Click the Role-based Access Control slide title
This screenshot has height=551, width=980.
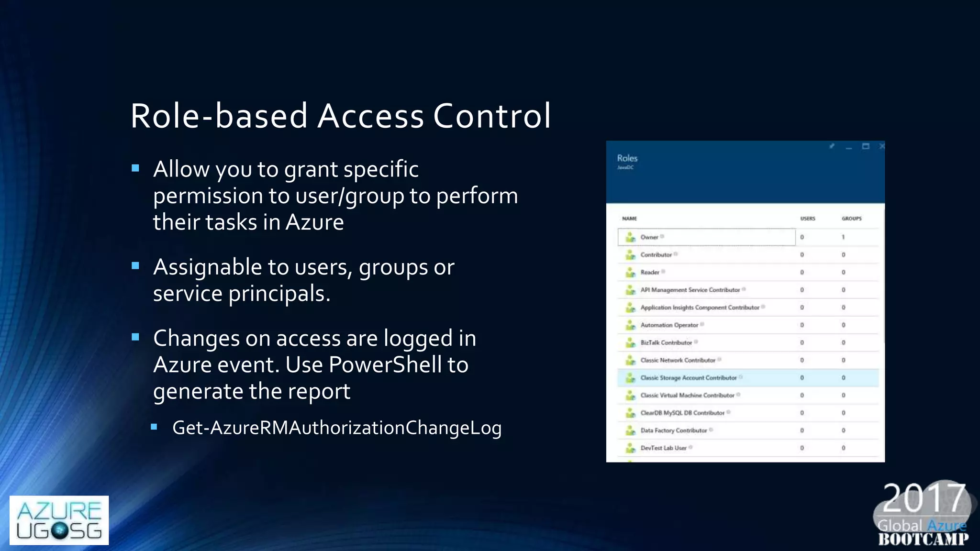click(x=341, y=116)
